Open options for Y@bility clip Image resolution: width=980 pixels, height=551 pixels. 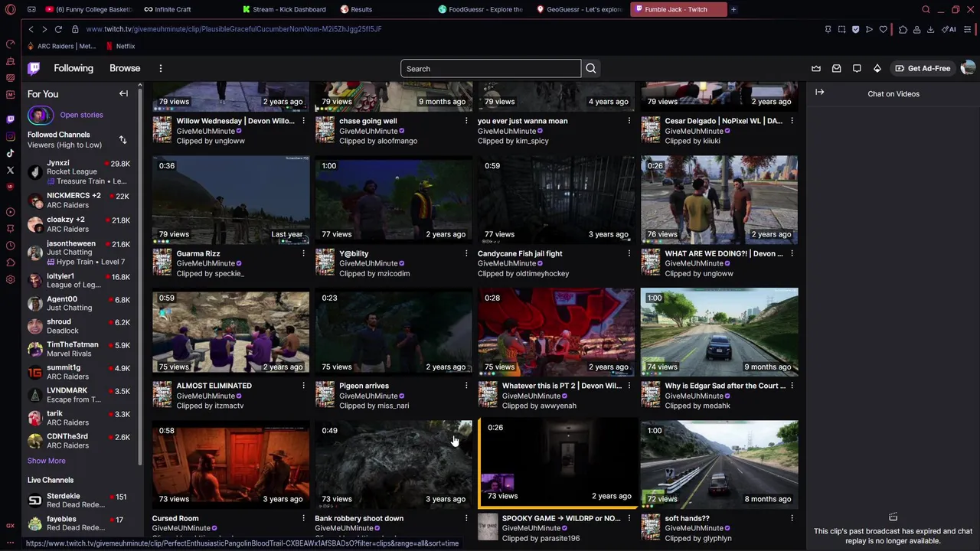click(465, 253)
